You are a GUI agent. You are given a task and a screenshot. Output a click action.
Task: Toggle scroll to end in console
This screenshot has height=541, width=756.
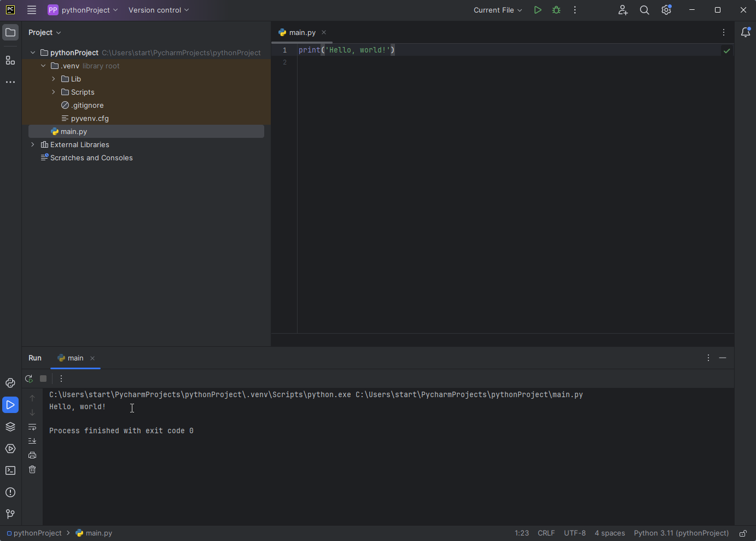[32, 441]
